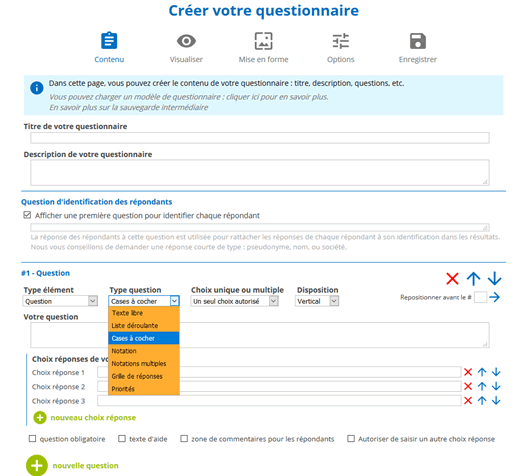This screenshot has width=526, height=476.
Task: Move Choix réponse 1 down
Action: tap(496, 372)
